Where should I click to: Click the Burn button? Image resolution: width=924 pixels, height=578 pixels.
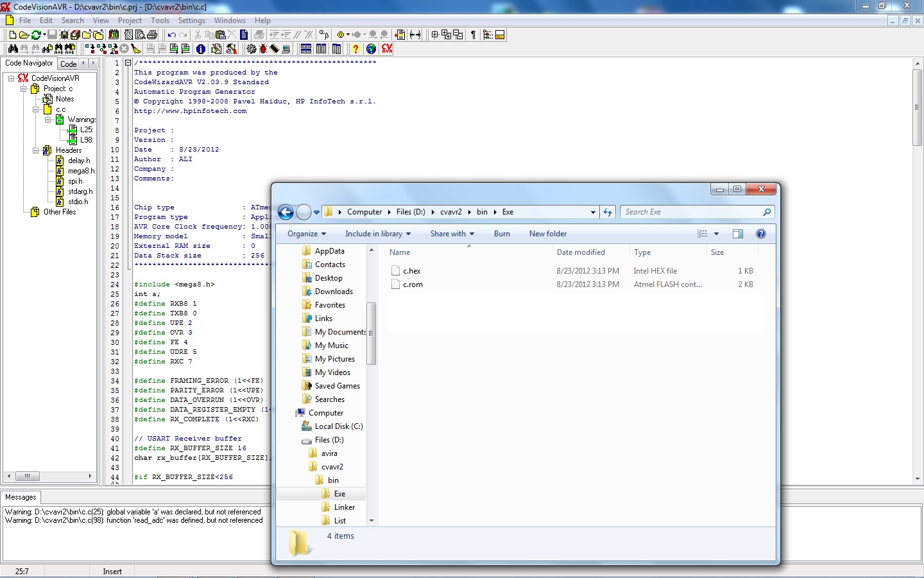pyautogui.click(x=502, y=234)
